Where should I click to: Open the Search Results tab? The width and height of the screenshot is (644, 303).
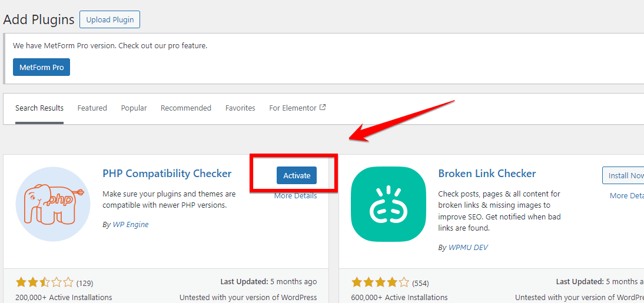pos(39,108)
